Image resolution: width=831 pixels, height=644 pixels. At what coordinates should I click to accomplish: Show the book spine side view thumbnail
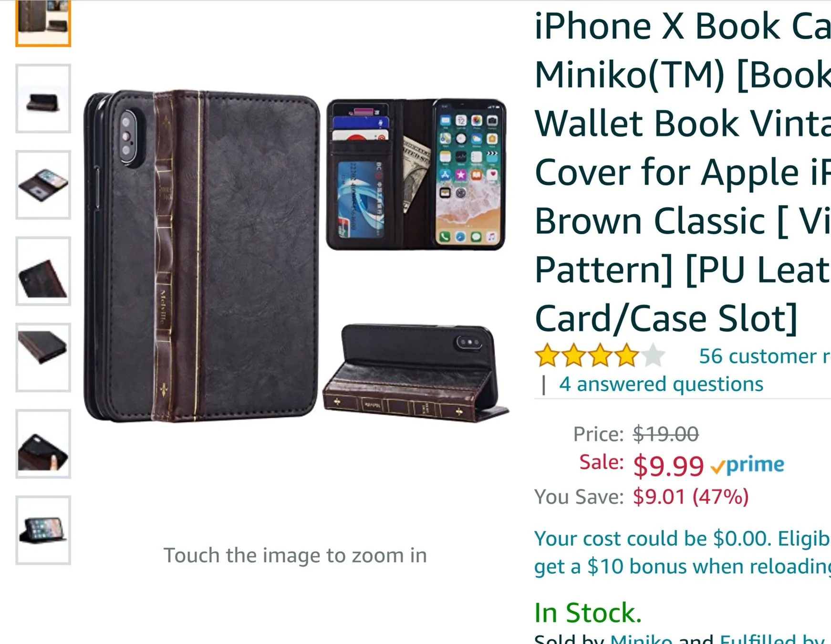(43, 357)
